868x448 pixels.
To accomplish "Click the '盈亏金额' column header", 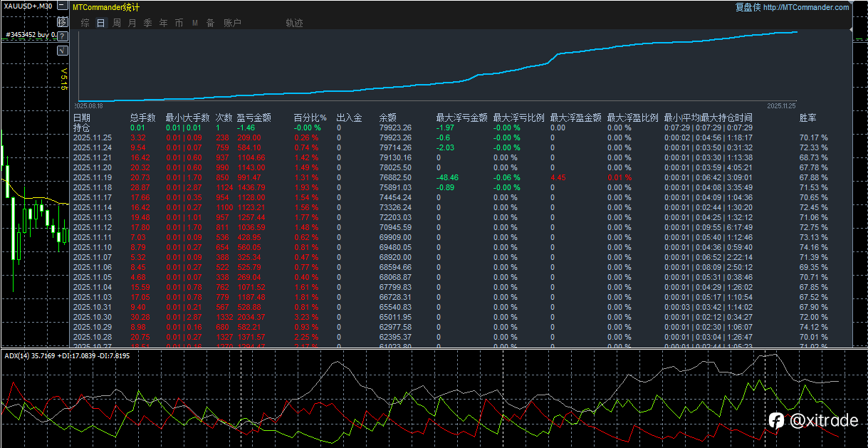I will point(254,118).
